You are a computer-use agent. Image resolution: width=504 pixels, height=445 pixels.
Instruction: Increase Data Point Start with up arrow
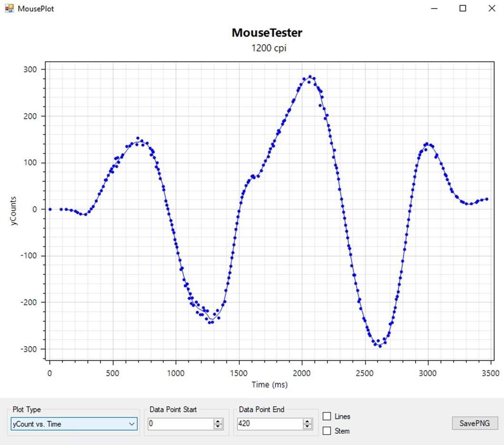tap(218, 421)
